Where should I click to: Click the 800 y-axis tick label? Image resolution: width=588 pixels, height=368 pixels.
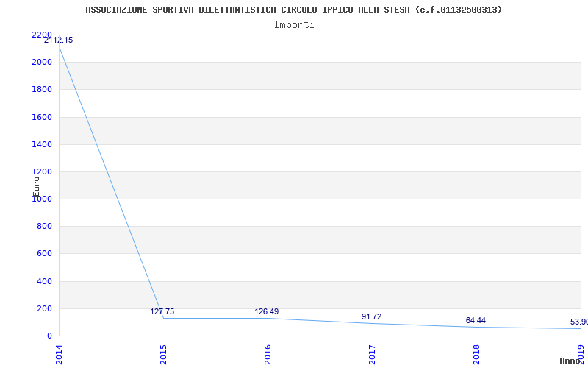[44, 227]
